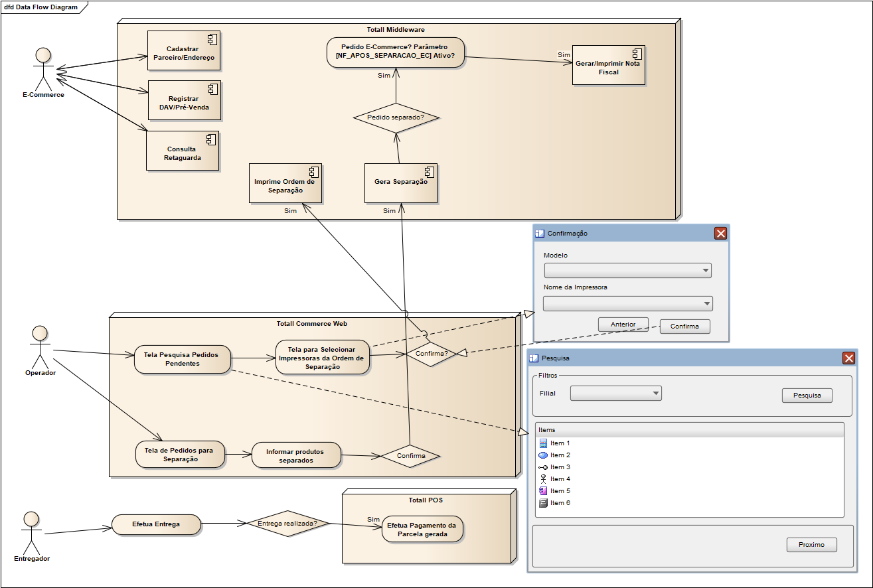The width and height of the screenshot is (873, 588).
Task: Select 'Tela Pesquisa Pedidos Pendentes' node
Action: [183, 359]
